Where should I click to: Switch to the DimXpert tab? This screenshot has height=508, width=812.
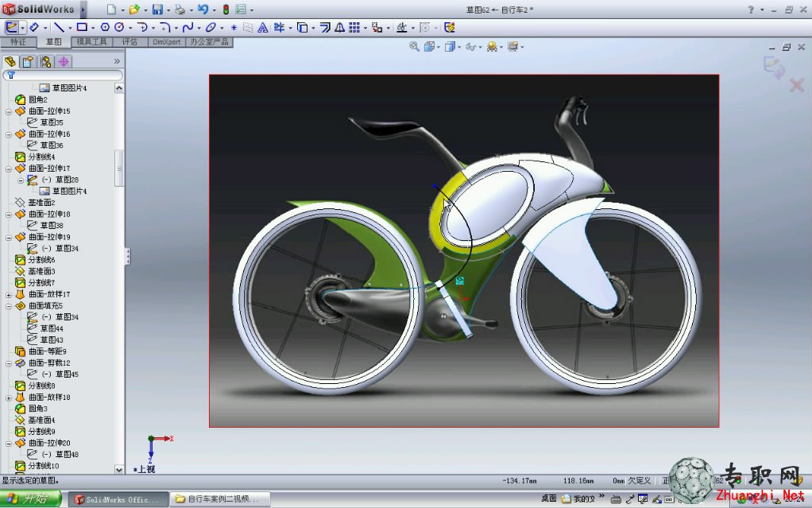pyautogui.click(x=167, y=42)
